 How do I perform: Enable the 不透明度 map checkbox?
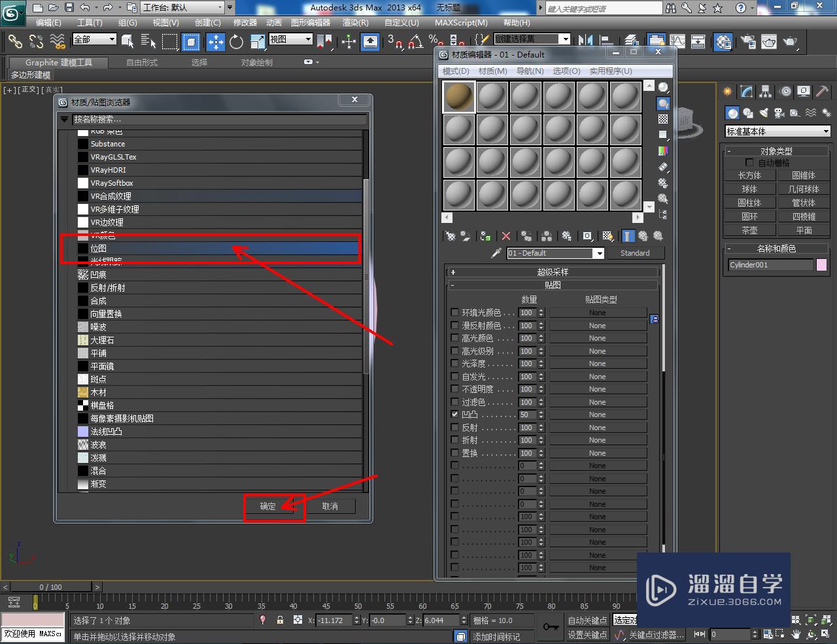[455, 389]
